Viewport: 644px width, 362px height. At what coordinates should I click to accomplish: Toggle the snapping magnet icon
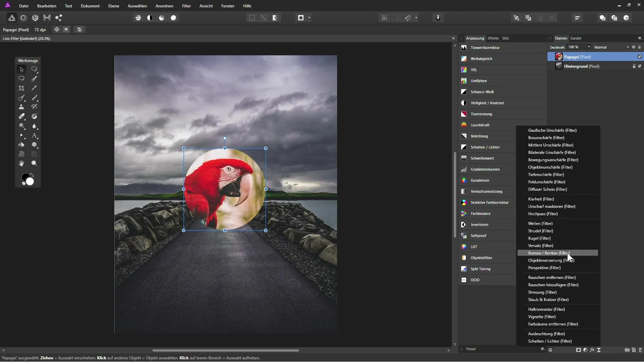pos(408,18)
